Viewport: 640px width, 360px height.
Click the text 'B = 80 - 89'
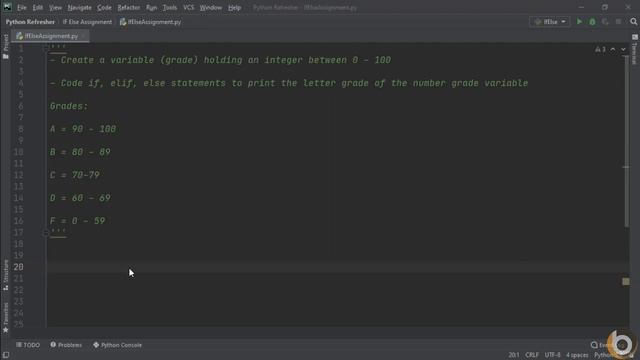[x=80, y=152]
